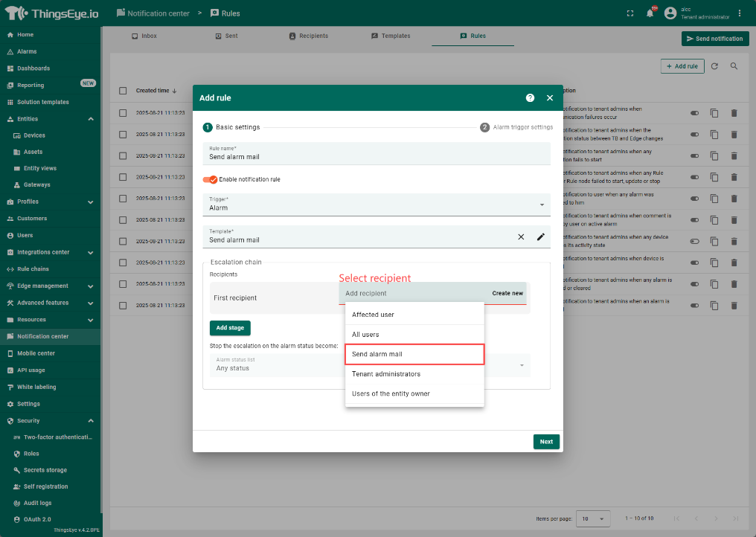Open the notifications bell icon
The image size is (756, 537).
[650, 13]
